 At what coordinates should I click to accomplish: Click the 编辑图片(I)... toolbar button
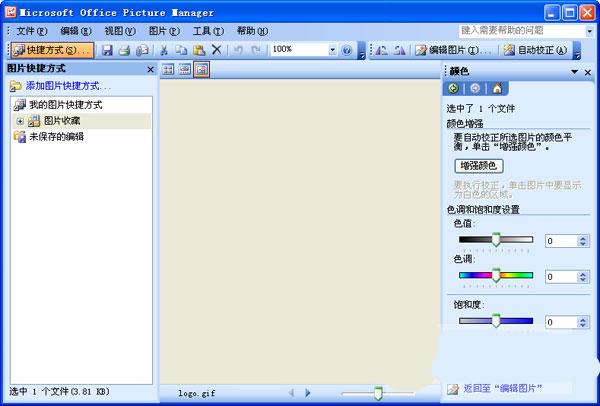pyautogui.click(x=453, y=50)
